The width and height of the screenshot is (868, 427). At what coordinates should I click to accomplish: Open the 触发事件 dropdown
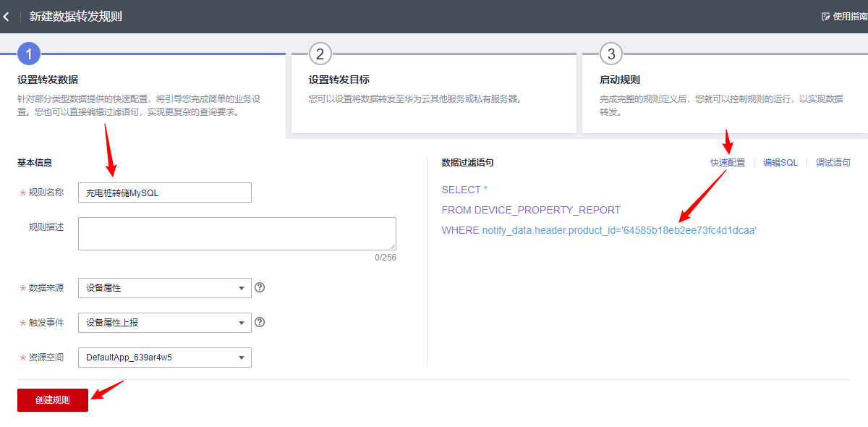(164, 323)
